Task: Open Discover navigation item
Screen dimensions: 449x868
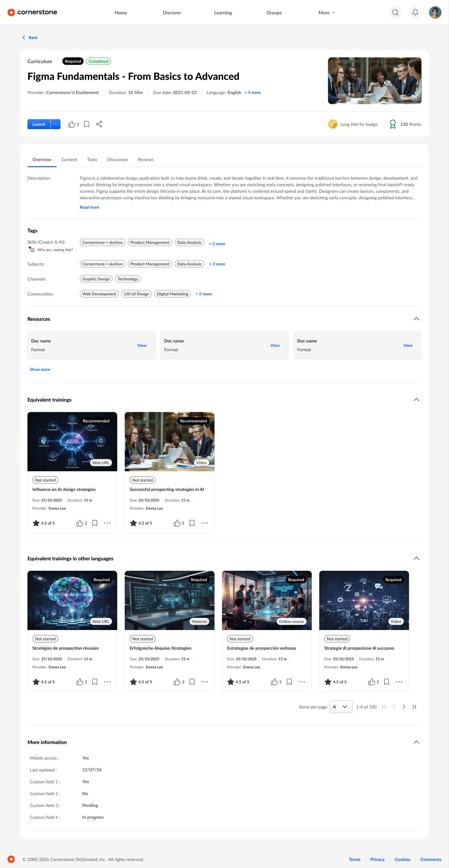Action: pos(172,13)
